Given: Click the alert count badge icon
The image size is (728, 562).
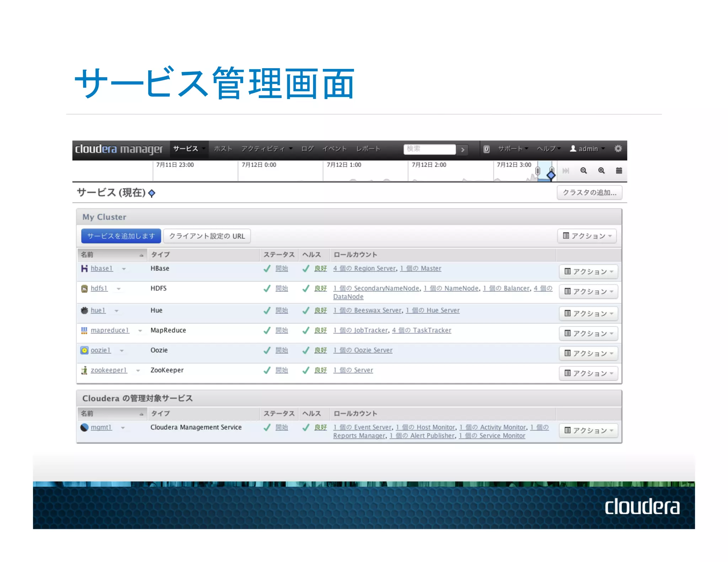Looking at the screenshot, I should pyautogui.click(x=487, y=149).
